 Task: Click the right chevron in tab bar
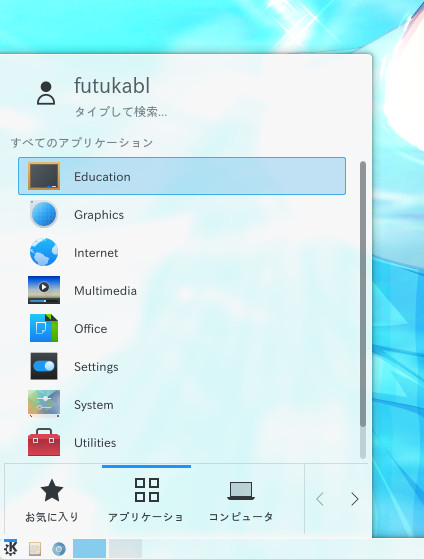pyautogui.click(x=354, y=499)
